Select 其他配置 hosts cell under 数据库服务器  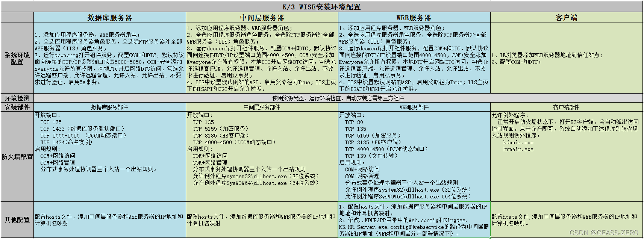(x=110, y=220)
